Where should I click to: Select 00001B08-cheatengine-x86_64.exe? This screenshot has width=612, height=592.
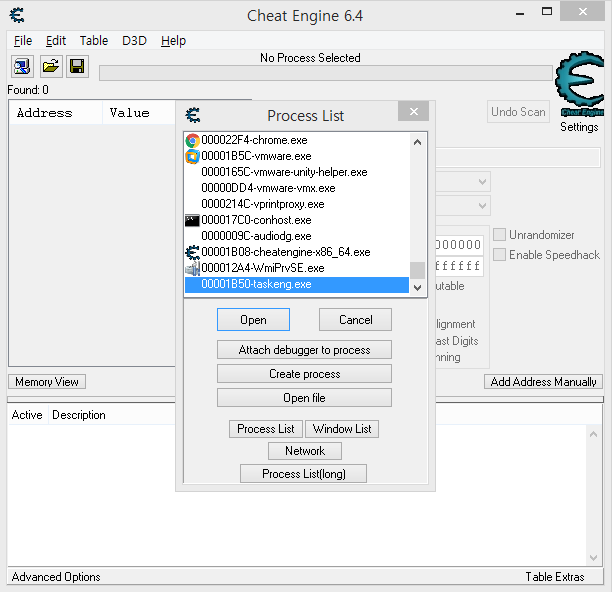coord(297,252)
